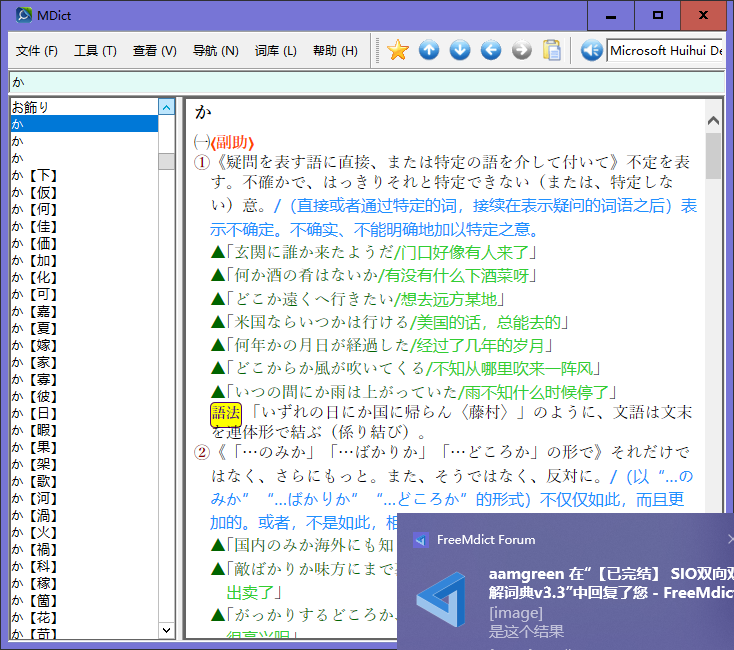Click the small app icon beside FreeMdict Forum

point(420,540)
